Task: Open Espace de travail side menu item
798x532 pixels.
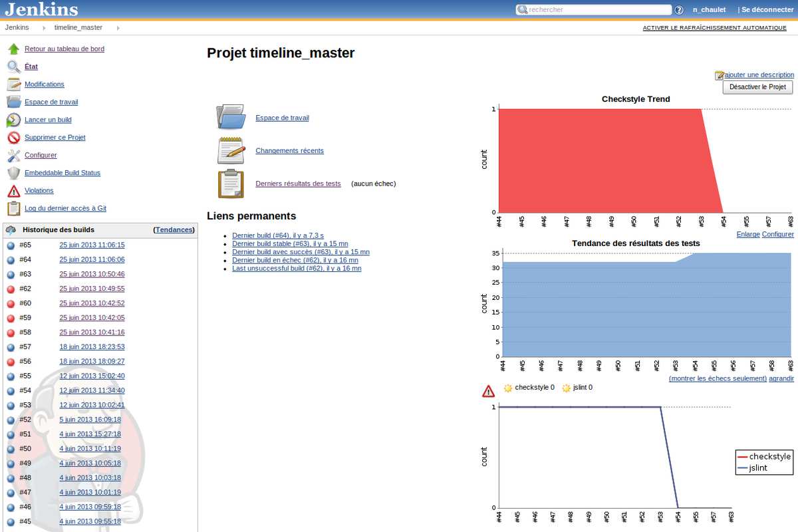Action: (51, 102)
